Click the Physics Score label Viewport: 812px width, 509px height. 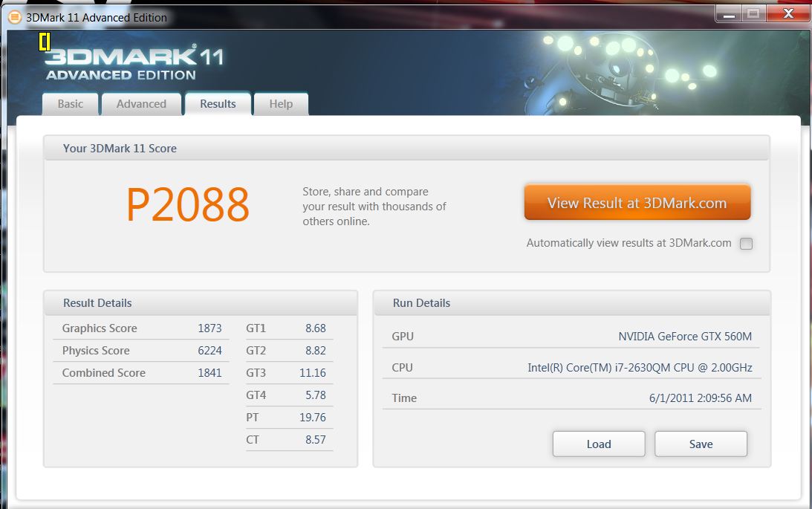pyautogui.click(x=96, y=351)
